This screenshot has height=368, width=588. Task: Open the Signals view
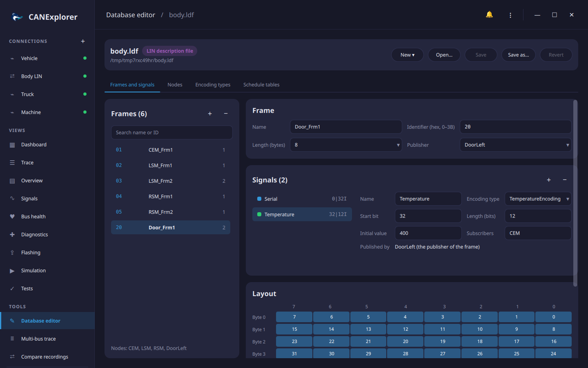click(x=47, y=199)
